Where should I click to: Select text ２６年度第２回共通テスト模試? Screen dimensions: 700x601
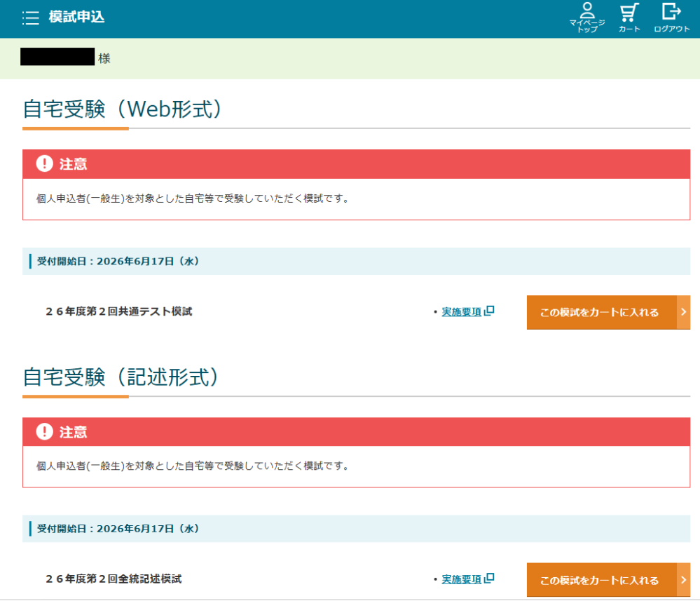(x=118, y=311)
